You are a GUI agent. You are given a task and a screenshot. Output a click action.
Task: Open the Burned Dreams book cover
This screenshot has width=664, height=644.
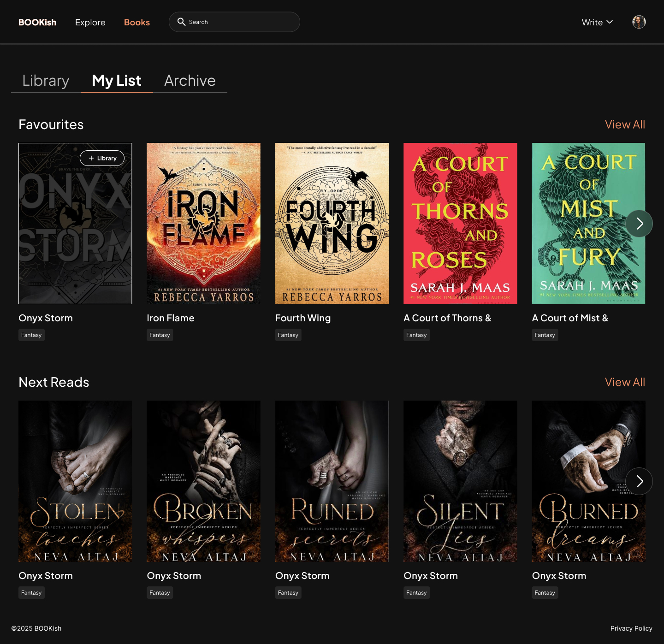[588, 481]
